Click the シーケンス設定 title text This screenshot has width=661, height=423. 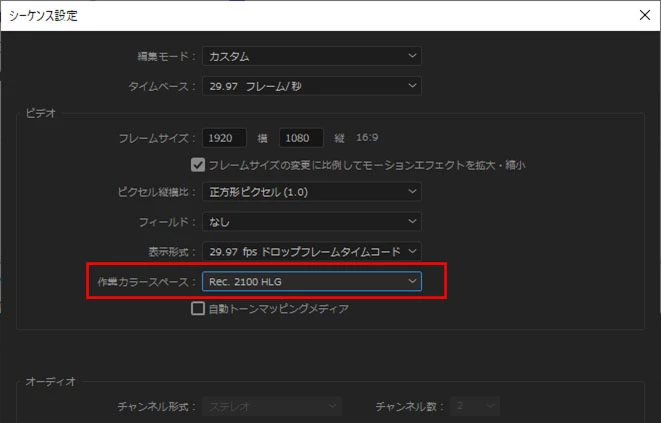click(x=43, y=16)
